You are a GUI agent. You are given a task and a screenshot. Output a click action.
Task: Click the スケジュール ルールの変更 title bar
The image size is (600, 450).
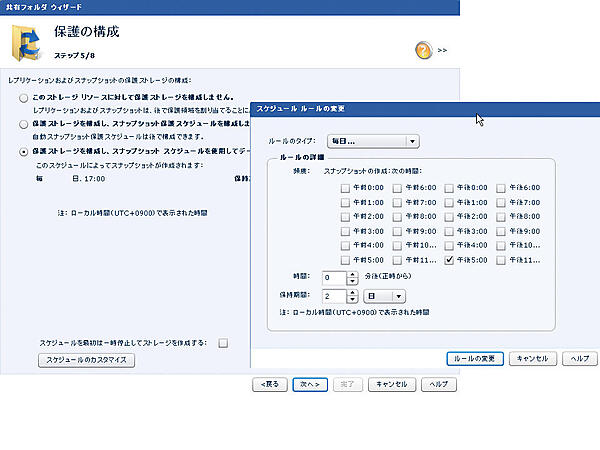[x=425, y=109]
